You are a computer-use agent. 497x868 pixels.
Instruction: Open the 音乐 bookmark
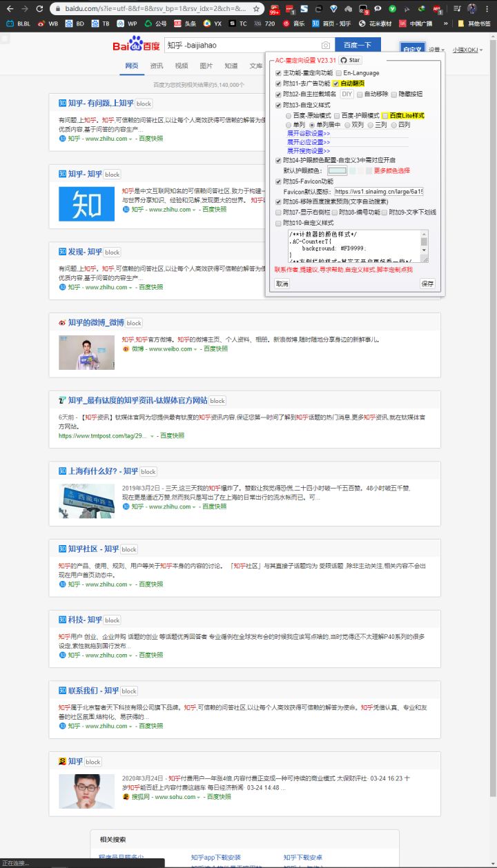(x=293, y=23)
